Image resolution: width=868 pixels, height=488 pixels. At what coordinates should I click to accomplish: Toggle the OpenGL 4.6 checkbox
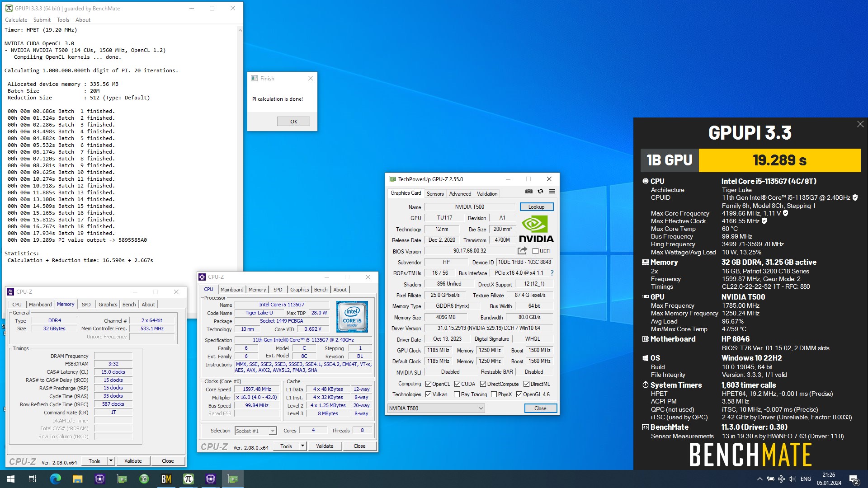[519, 394]
